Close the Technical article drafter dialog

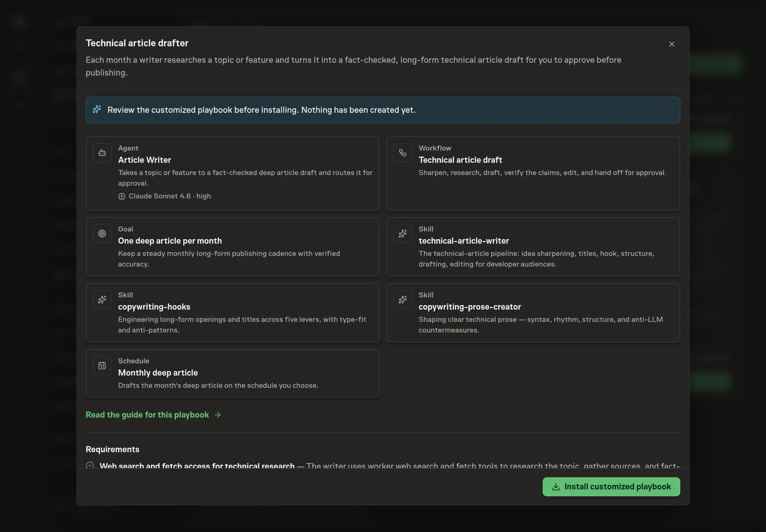(x=671, y=44)
